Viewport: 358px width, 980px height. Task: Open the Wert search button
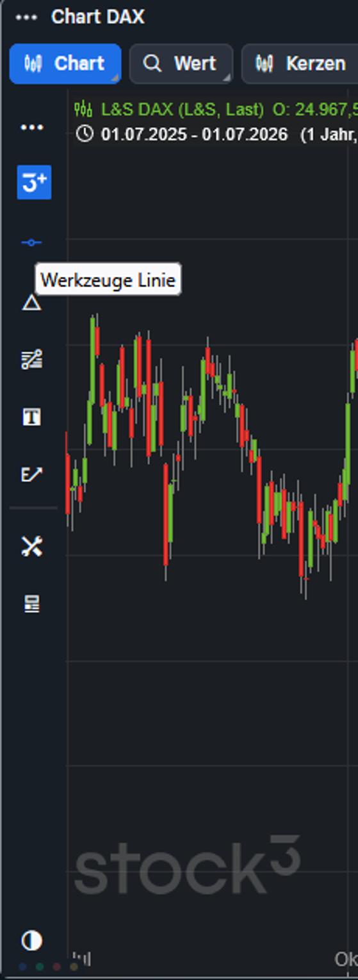click(x=181, y=63)
